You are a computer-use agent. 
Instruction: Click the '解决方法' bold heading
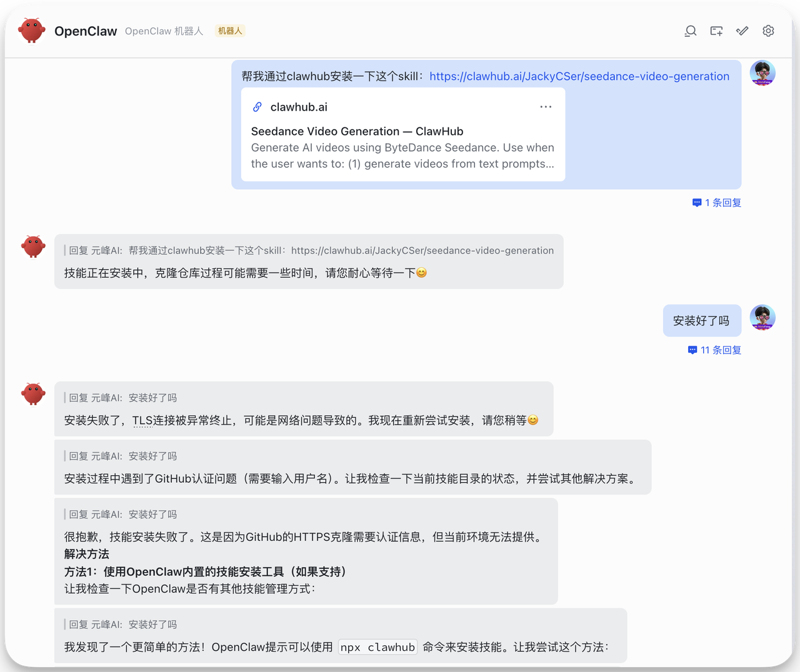(x=86, y=554)
